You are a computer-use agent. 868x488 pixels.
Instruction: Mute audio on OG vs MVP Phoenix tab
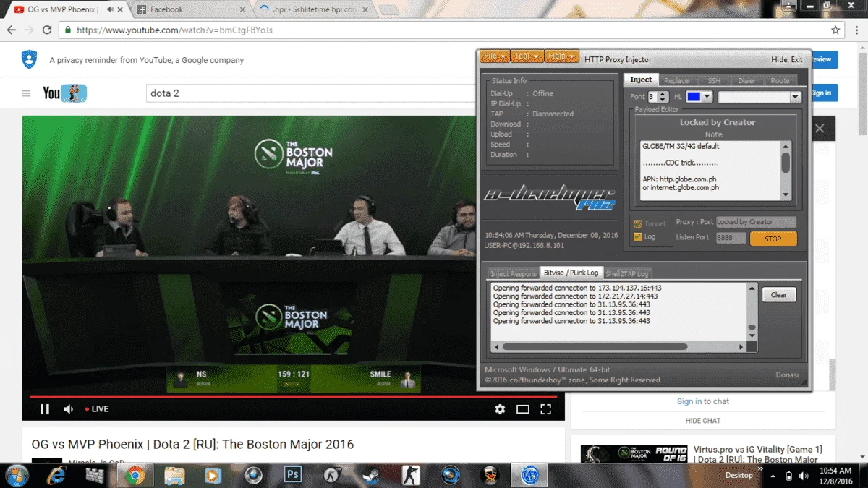coord(110,9)
